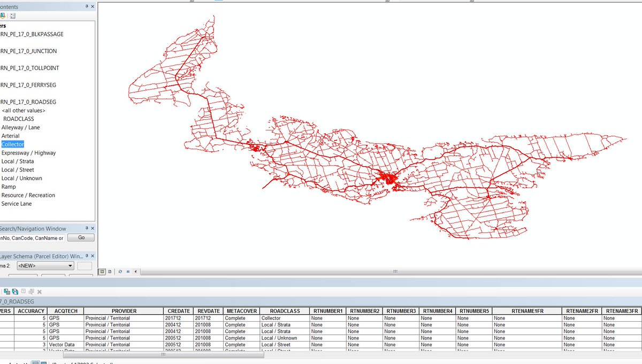
Task: Click the METACOVER column header
Action: point(241,311)
